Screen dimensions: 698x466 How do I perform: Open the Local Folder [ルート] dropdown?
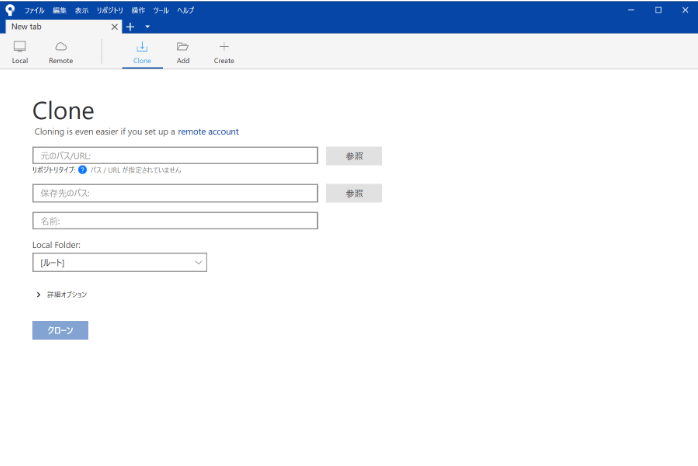pyautogui.click(x=119, y=262)
